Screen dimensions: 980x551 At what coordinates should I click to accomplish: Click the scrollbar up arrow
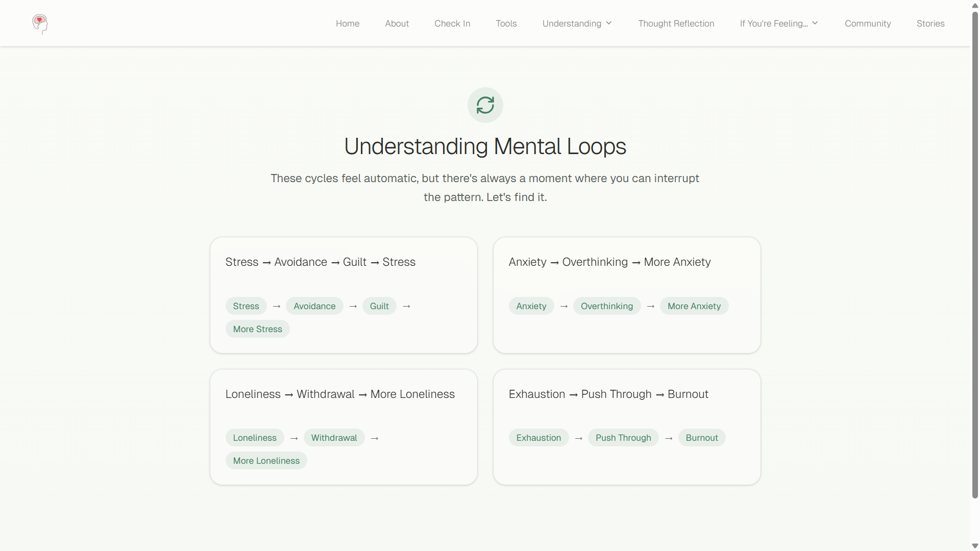975,5
